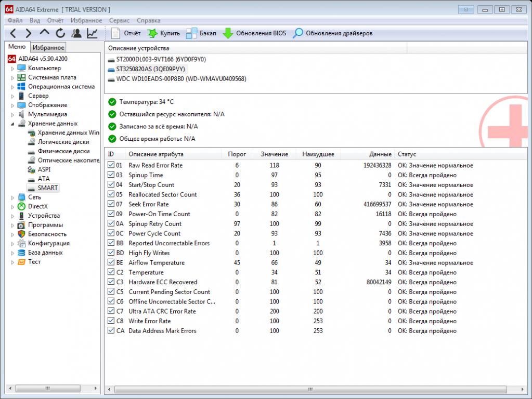Sort by the Значение column header
The height and width of the screenshot is (399, 532).
tap(274, 154)
